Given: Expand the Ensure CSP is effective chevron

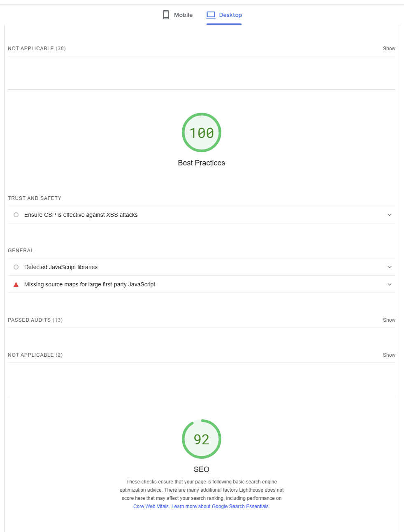Looking at the screenshot, I should (390, 215).
